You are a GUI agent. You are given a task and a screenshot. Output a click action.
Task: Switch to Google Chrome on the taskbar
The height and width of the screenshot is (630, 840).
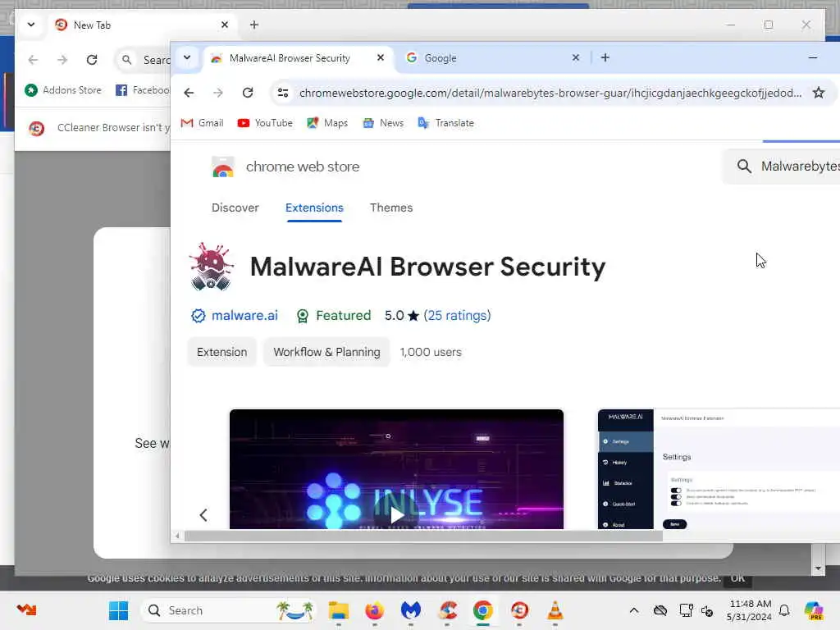pos(482,610)
